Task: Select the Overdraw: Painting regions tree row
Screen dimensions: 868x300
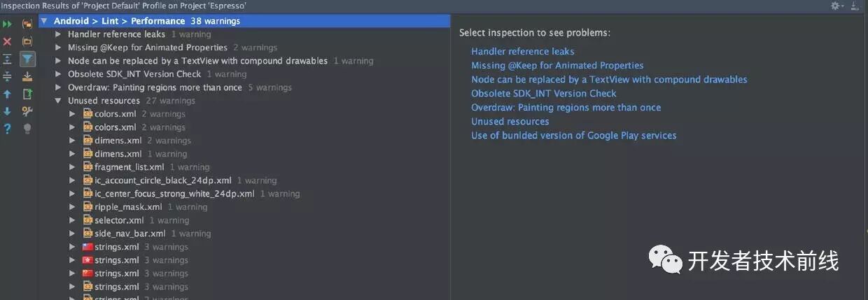Action: (155, 87)
